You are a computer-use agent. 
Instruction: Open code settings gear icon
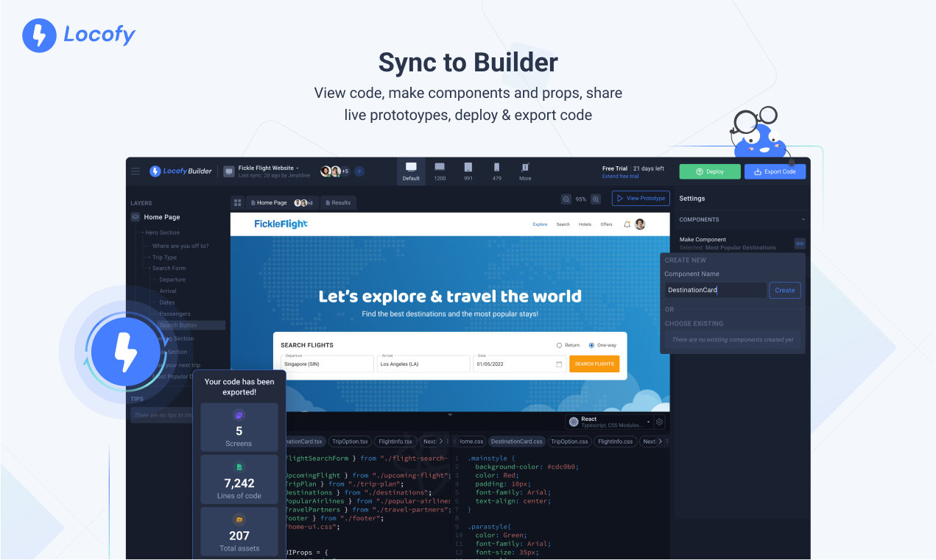(660, 422)
